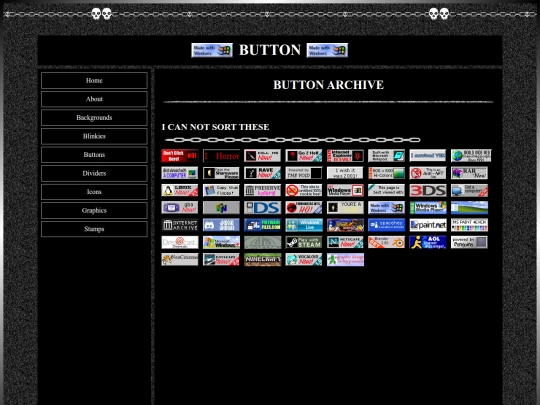540x405 pixels.
Task: Select the RAR Now! badge
Action: point(469,173)
